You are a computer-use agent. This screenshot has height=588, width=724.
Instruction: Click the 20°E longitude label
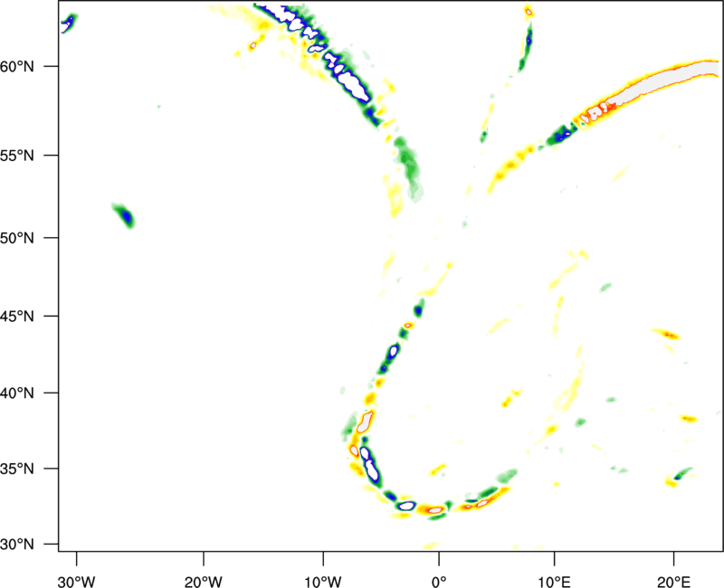[x=673, y=582]
